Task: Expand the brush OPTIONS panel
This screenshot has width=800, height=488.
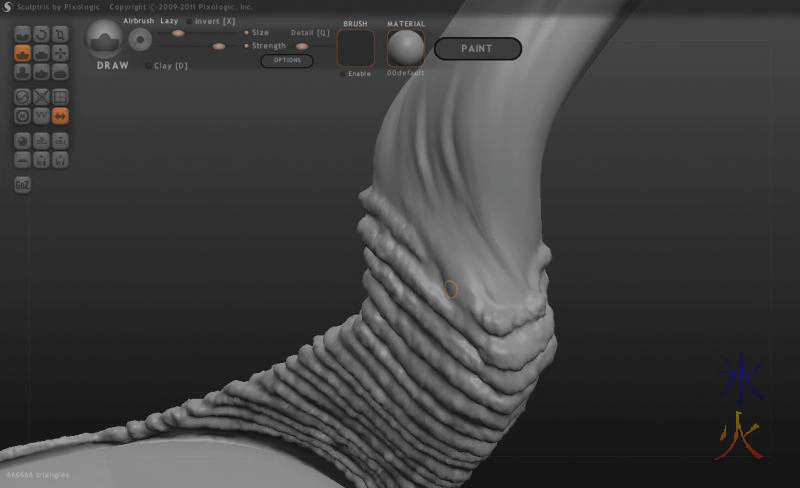Action: click(x=287, y=61)
